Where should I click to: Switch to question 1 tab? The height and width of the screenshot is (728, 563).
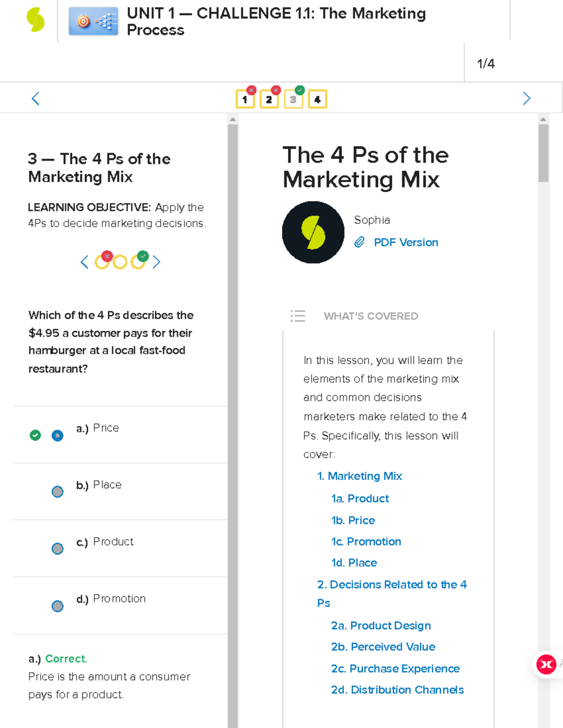[x=245, y=99]
